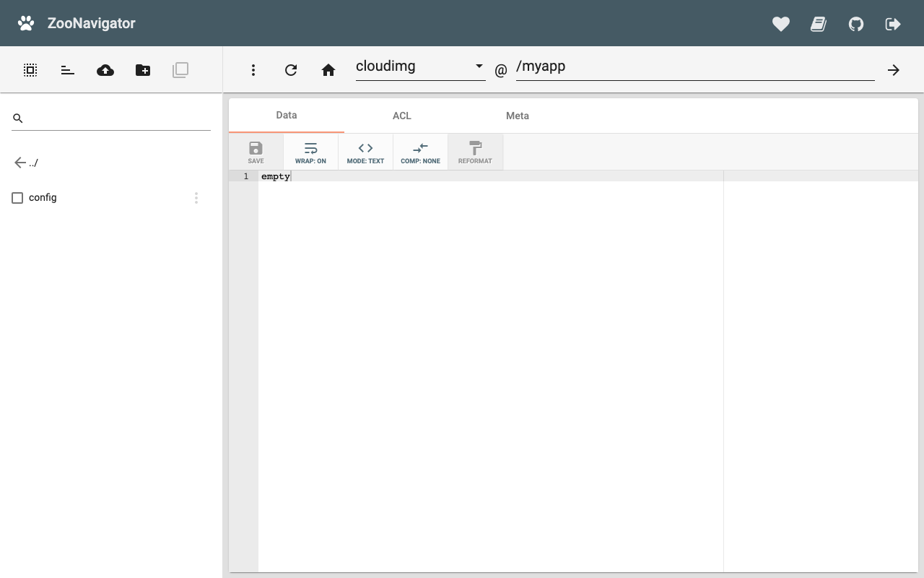
Task: Click the create new node folder icon
Action: point(143,70)
